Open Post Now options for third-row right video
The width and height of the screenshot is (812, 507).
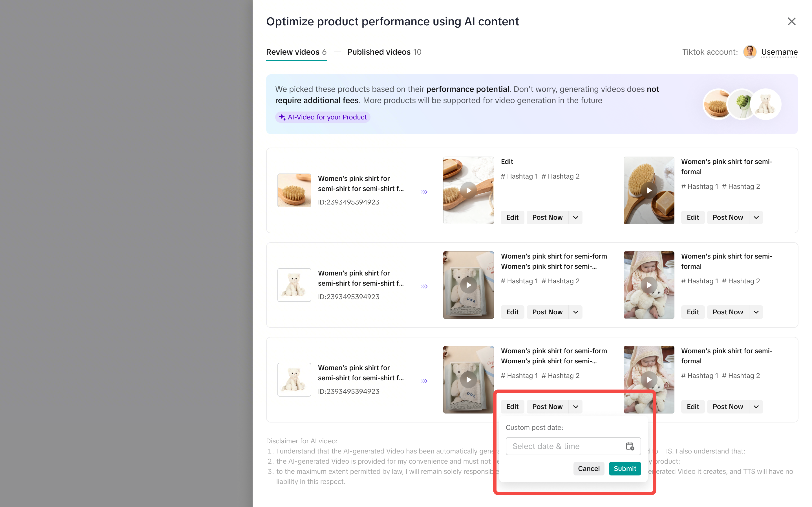point(756,406)
